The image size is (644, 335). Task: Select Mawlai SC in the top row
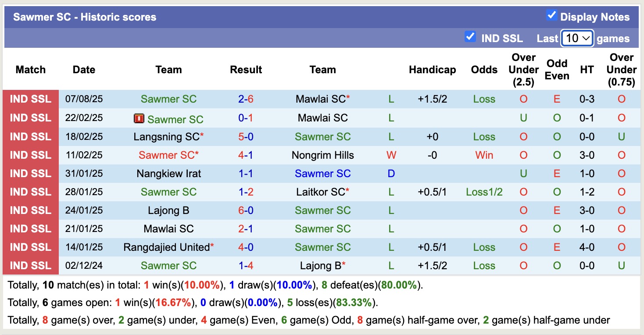[x=323, y=99]
